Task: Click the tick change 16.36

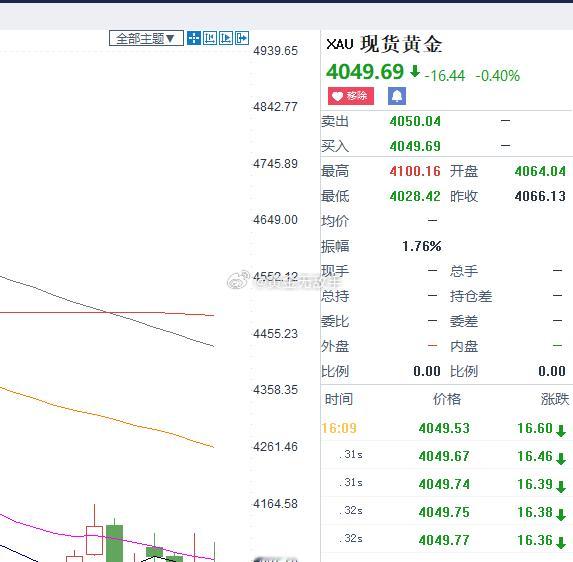Action: click(535, 540)
